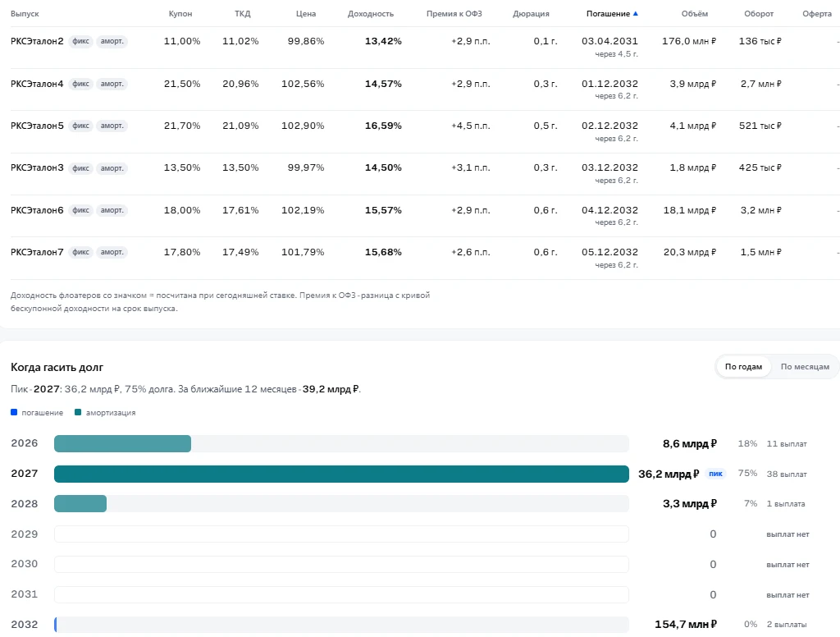Screen dimensions: 840x637
Task: Switch the debt chart to По месяцам
Action: click(x=805, y=367)
